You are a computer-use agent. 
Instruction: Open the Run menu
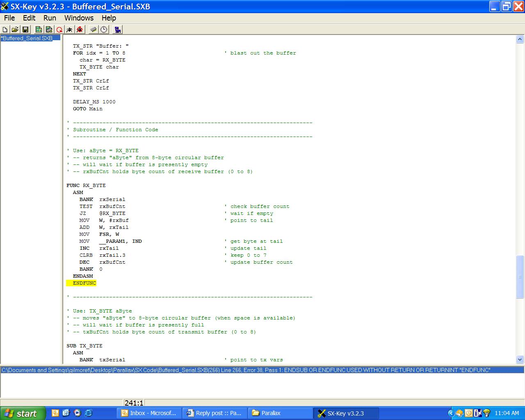click(50, 18)
